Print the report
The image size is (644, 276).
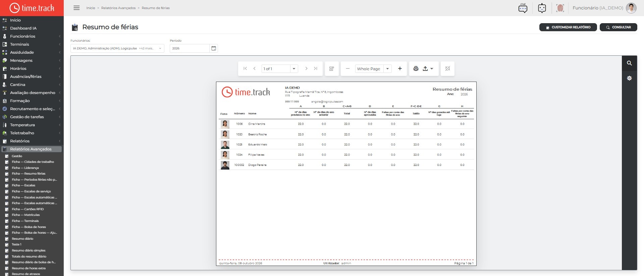tap(416, 68)
